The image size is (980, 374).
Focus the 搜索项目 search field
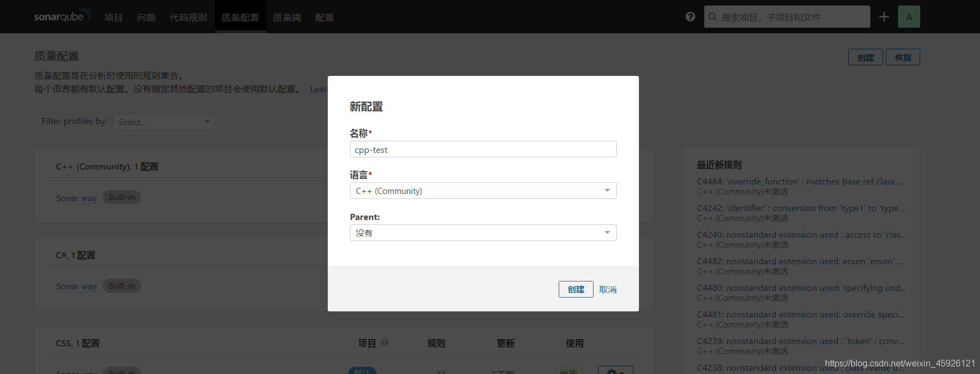tap(787, 17)
